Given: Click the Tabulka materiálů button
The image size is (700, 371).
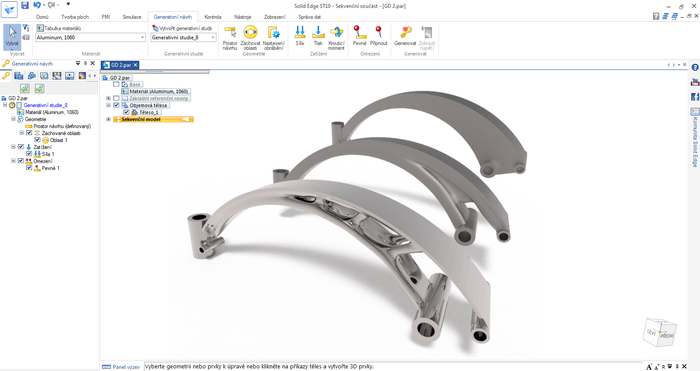Looking at the screenshot, I should (x=58, y=28).
